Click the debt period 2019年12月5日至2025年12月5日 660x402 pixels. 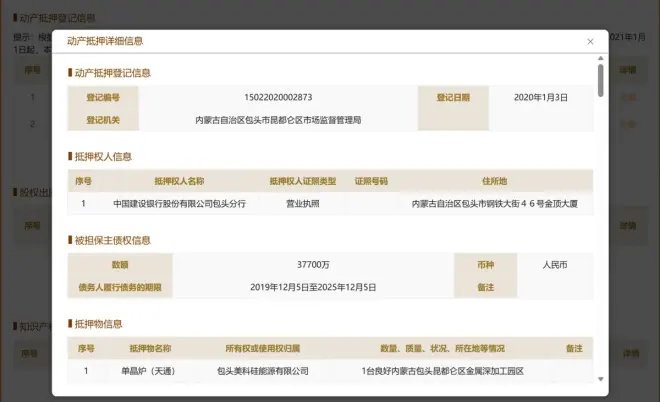312,287
